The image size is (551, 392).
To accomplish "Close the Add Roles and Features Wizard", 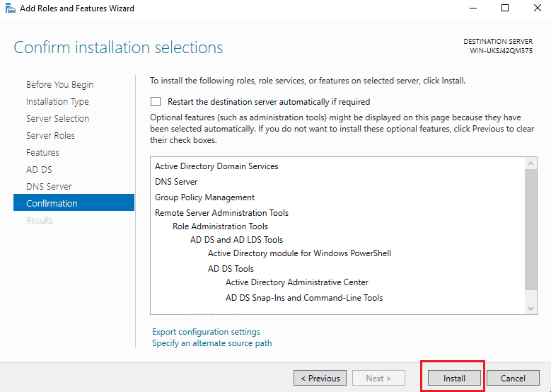I will (537, 8).
